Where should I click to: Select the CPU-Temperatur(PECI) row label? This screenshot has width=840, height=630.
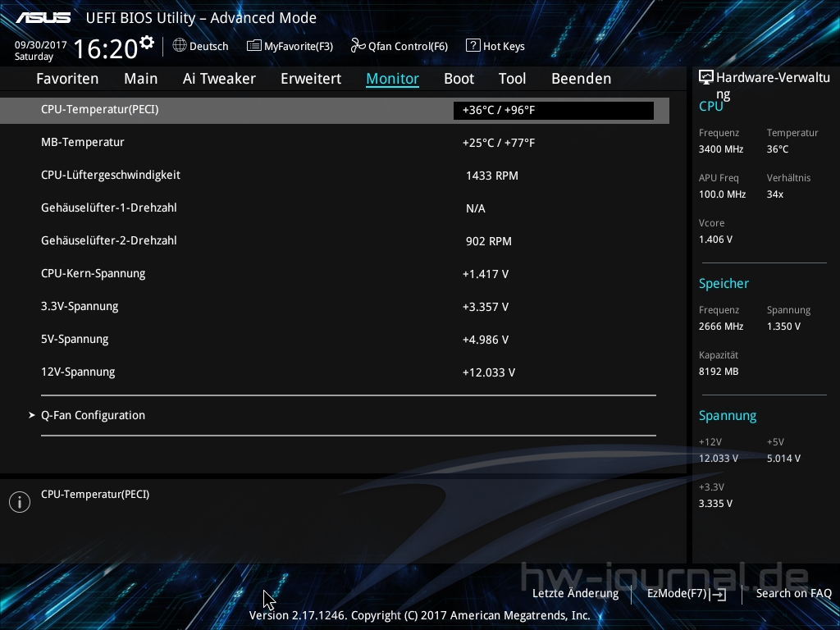(x=99, y=109)
